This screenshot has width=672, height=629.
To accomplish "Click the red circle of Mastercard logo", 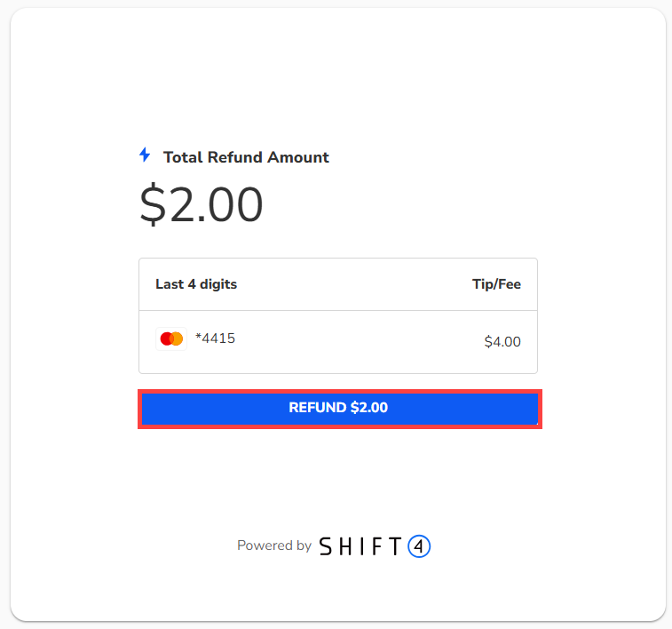I will click(x=167, y=338).
